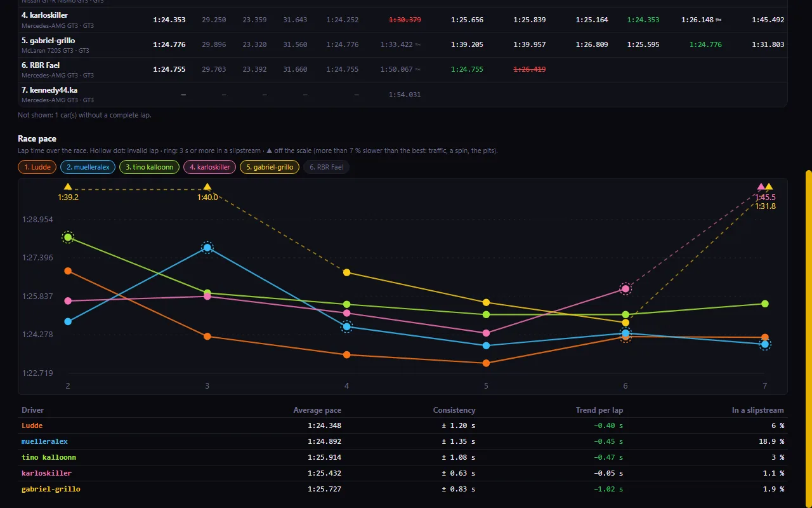This screenshot has width=812, height=508.
Task: Click the pink ringed dot at lap 6
Action: [x=625, y=289]
